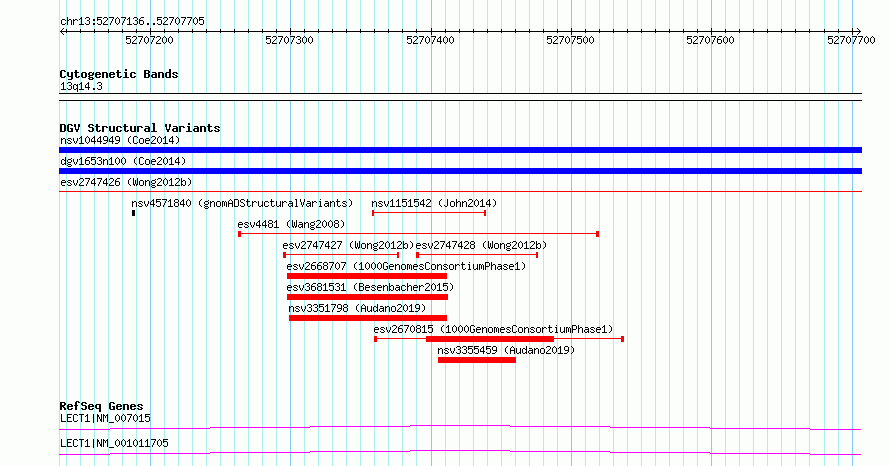
Task: Click the red esv2668707 variant bar
Action: point(367,276)
